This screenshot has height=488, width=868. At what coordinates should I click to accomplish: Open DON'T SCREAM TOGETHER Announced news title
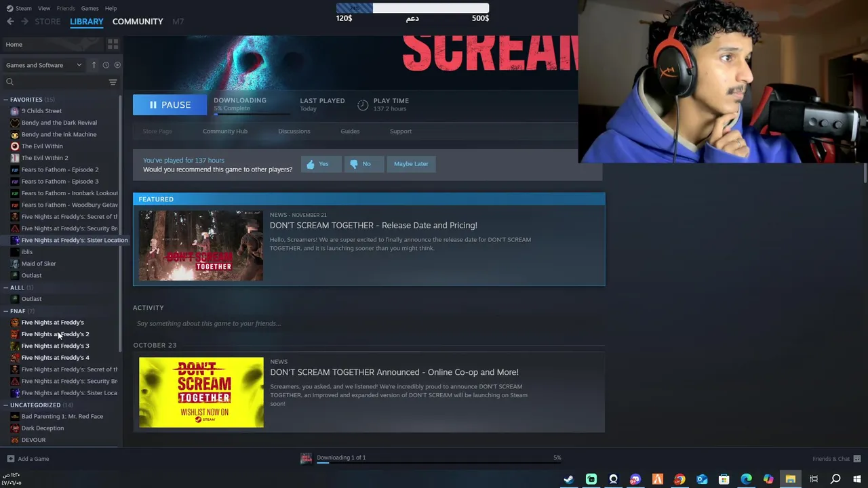394,372
